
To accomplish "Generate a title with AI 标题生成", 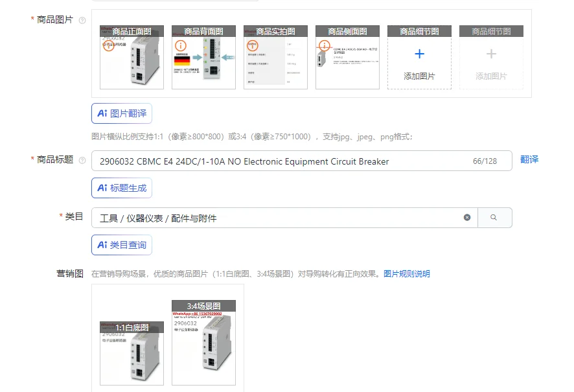I will 122,188.
